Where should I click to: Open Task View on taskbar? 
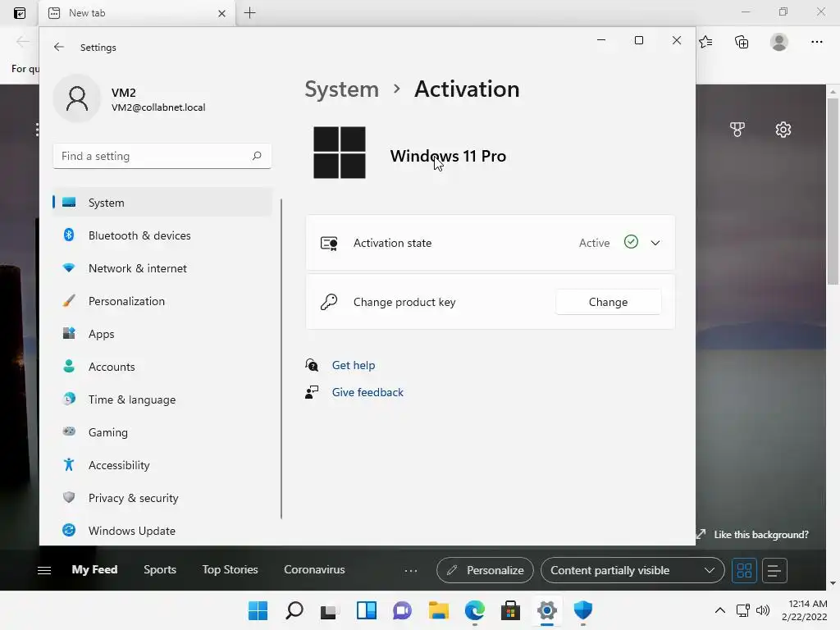tap(330, 610)
